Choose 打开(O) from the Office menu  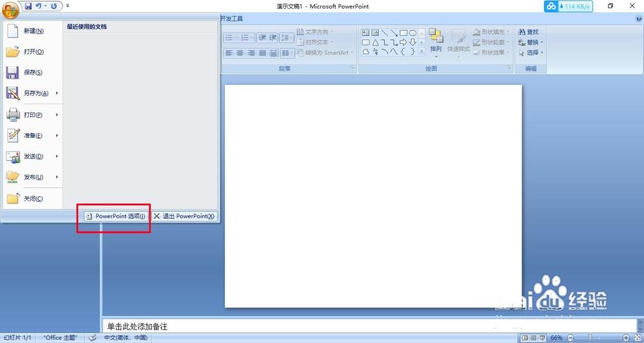(x=32, y=51)
